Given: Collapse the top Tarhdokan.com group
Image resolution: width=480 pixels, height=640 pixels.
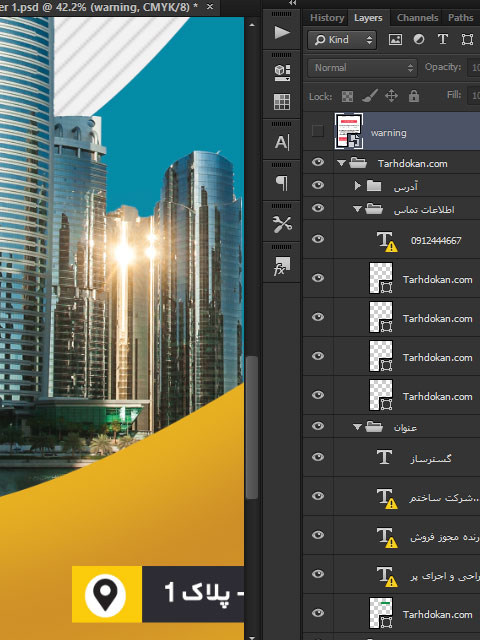Looking at the screenshot, I should point(342,163).
